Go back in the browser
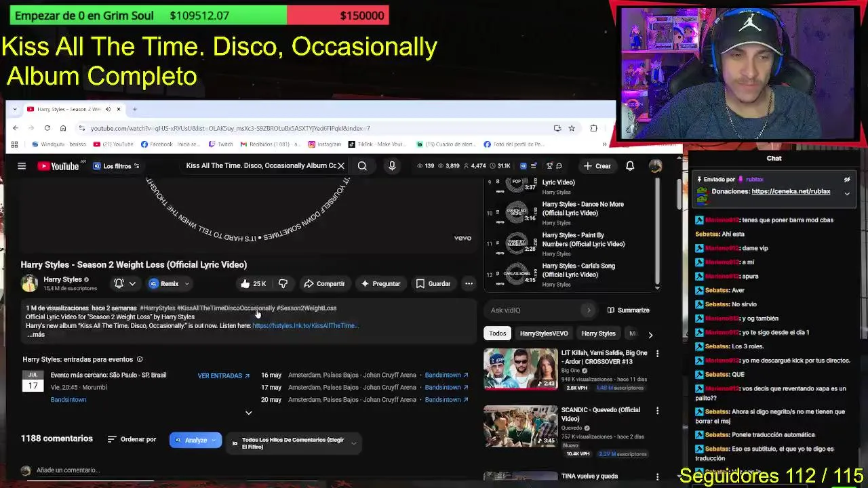 16,128
